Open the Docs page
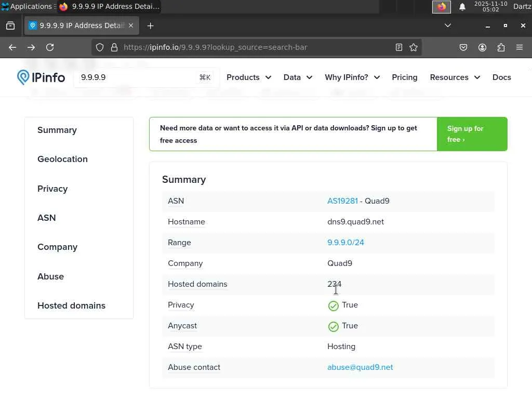The width and height of the screenshot is (532, 399). (x=501, y=77)
